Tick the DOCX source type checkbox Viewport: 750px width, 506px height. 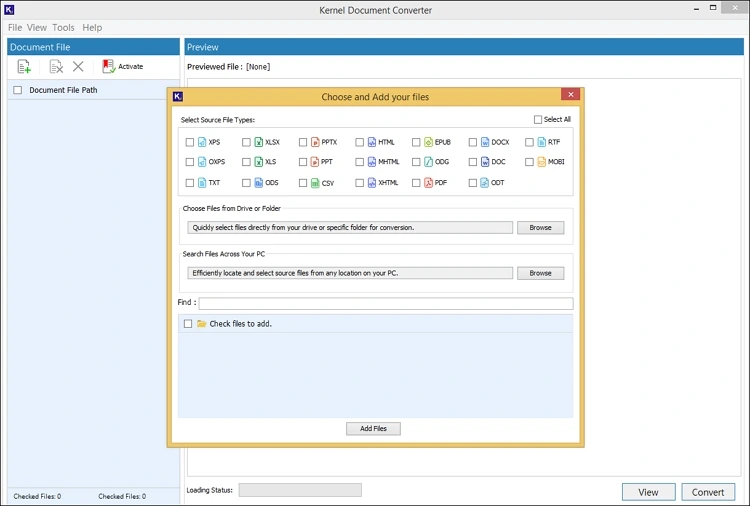473,143
